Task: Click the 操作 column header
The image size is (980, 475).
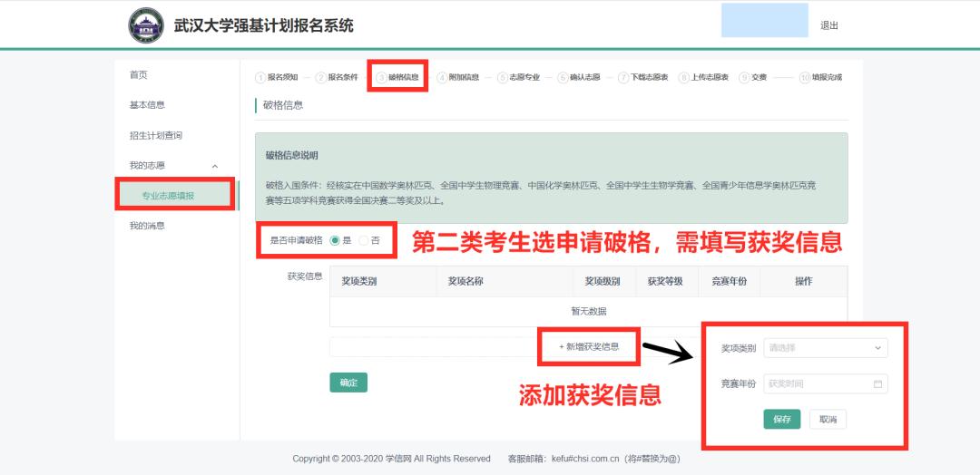Action: [x=804, y=282]
